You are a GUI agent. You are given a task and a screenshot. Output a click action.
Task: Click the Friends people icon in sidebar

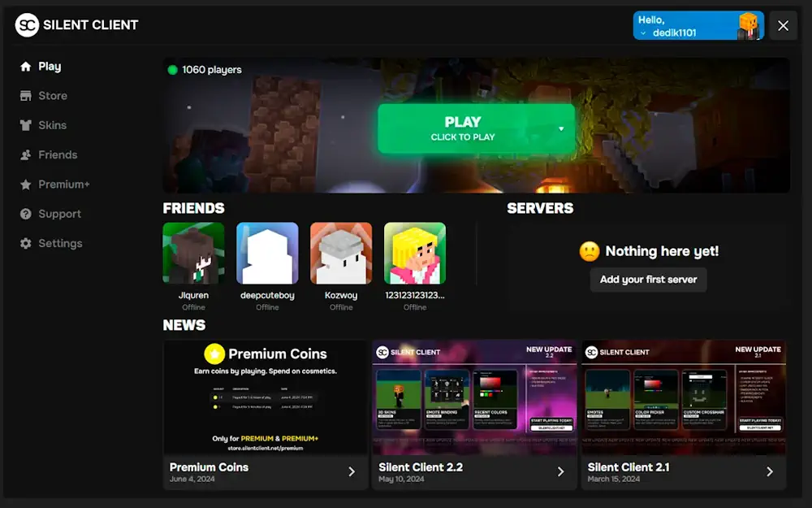click(x=26, y=154)
